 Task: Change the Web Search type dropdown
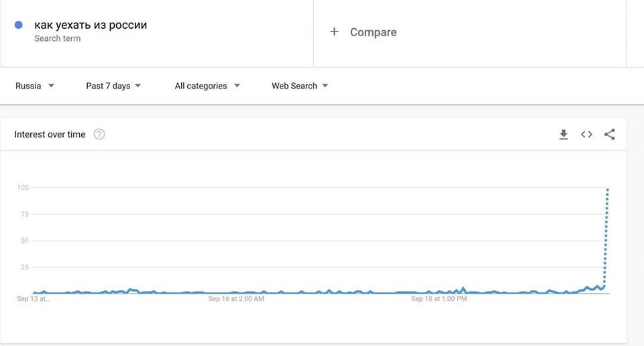(x=300, y=86)
